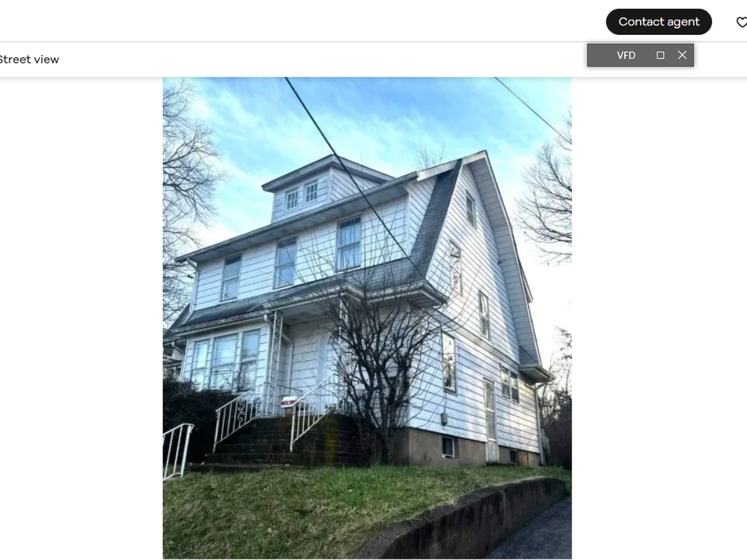
Task: Open the house listing photo
Action: (367, 318)
